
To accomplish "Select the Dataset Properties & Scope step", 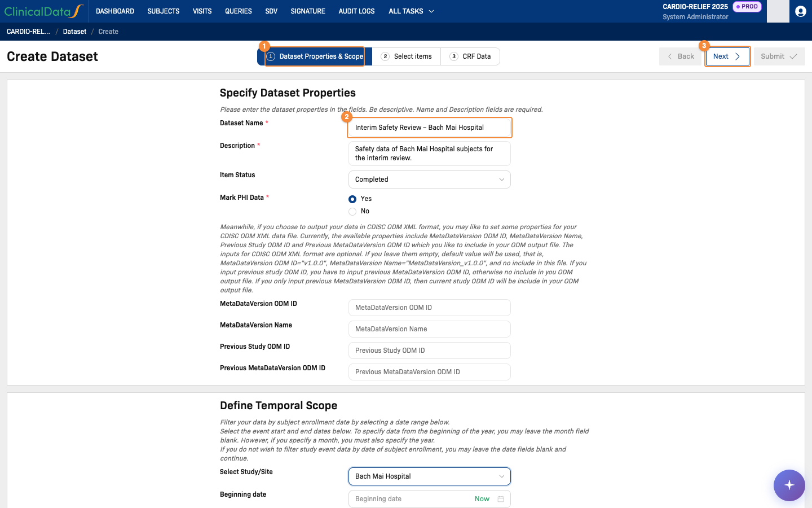I will pos(315,56).
